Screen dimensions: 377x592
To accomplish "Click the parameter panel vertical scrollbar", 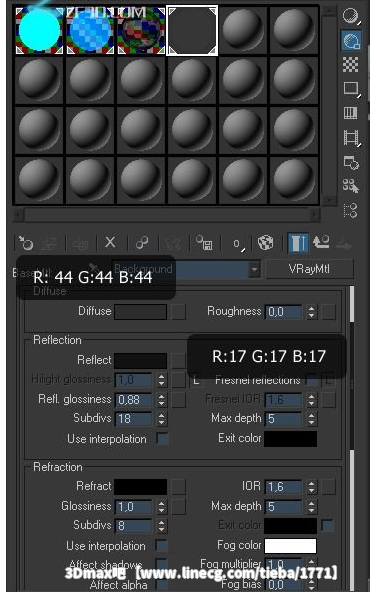I will pyautogui.click(x=352, y=438).
